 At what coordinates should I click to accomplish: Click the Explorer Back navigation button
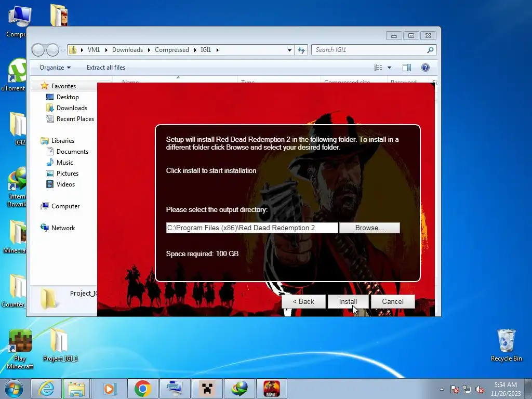[38, 50]
